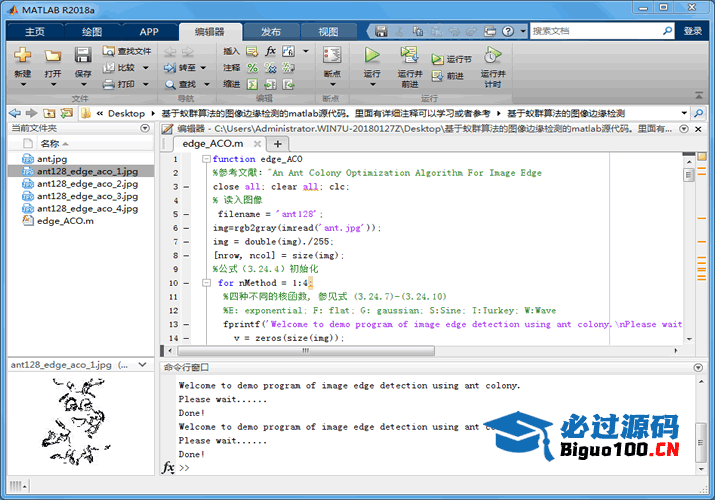
Task: Switch to the APP tab
Action: pyautogui.click(x=149, y=32)
